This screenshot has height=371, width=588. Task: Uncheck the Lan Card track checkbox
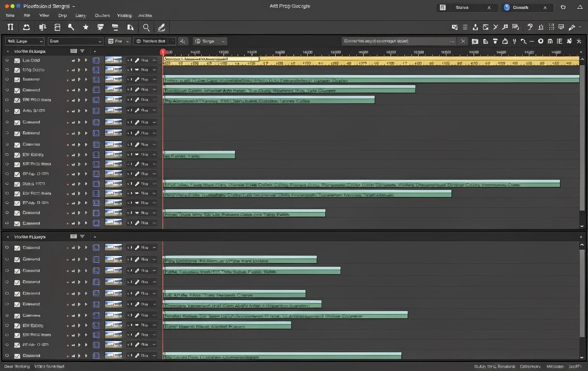click(x=17, y=61)
